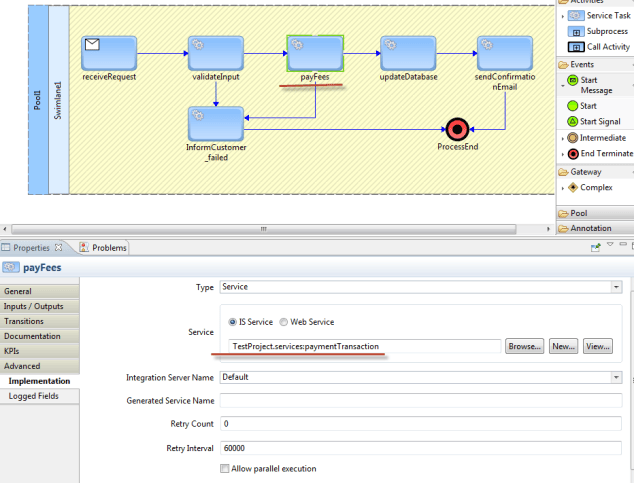Pick End Terminate event in palette
The width and height of the screenshot is (634, 483).
tap(600, 154)
